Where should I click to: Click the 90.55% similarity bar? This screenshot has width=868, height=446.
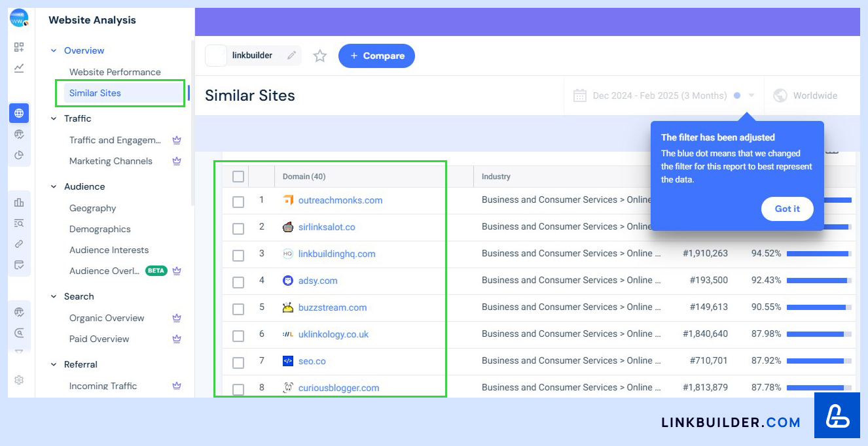[819, 307]
